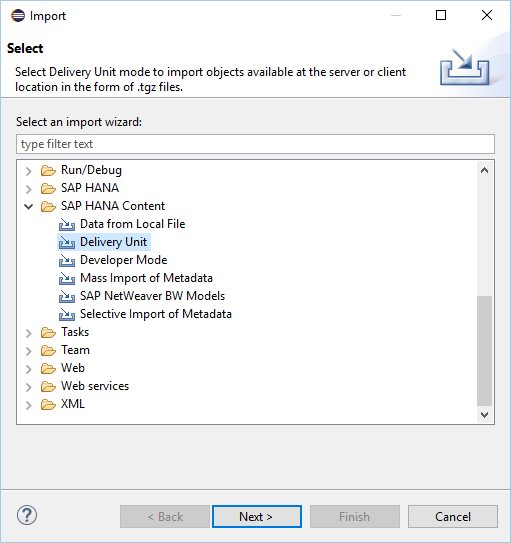This screenshot has height=543, width=511.
Task: Click the Next > button
Action: pos(257,517)
